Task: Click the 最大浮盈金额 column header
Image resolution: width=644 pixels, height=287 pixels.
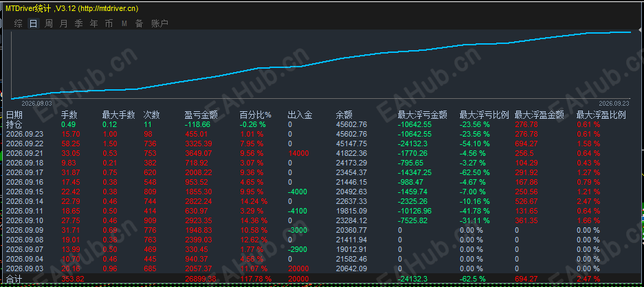Action: 540,115
